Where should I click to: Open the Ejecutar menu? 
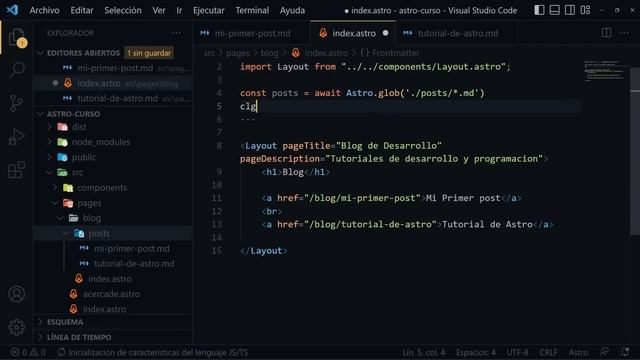pos(209,10)
